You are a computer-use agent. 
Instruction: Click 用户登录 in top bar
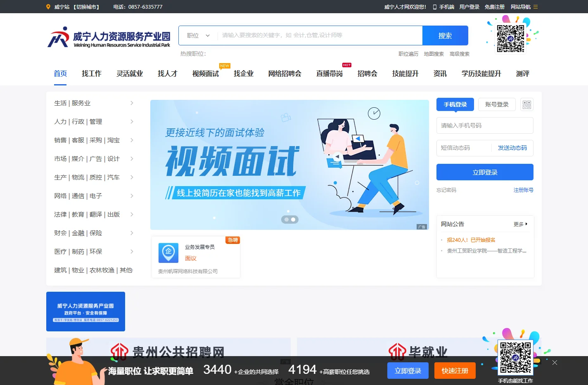(469, 7)
